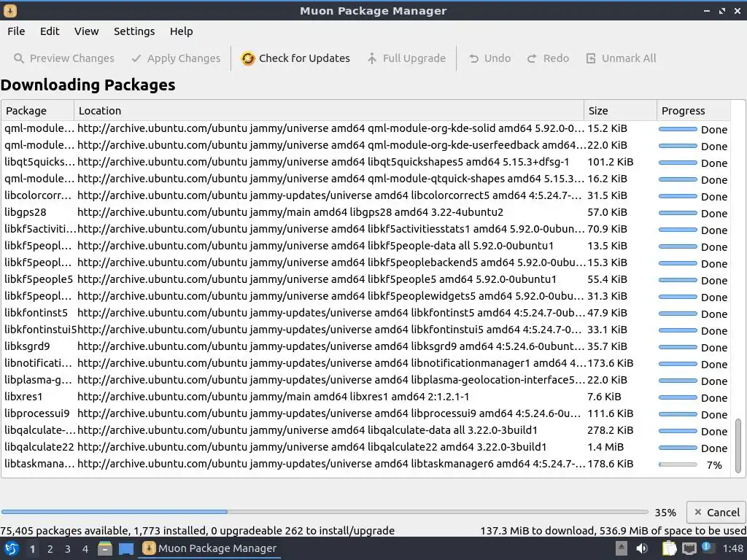The height and width of the screenshot is (560, 747).
Task: Click the libkf5activitiesstats1 location text
Action: [x=330, y=229]
